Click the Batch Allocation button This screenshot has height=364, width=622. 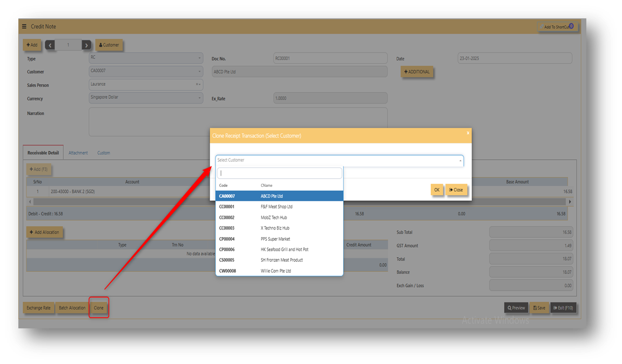(72, 308)
